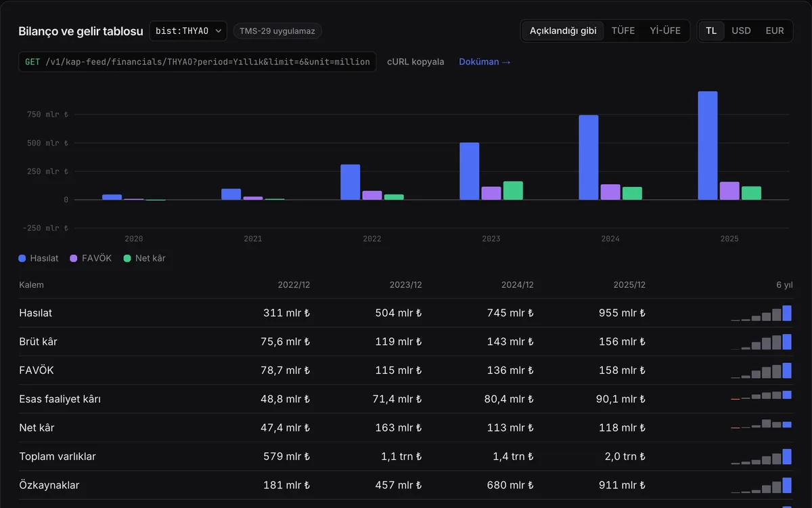Switch currency to EUR
This screenshot has width=812, height=508.
(x=775, y=30)
